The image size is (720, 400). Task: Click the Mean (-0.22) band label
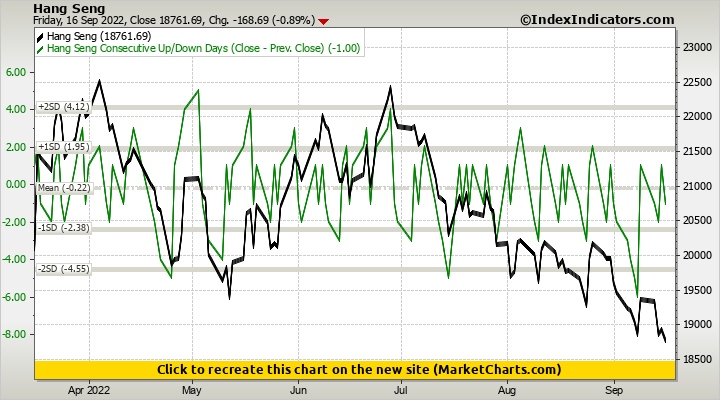click(x=64, y=188)
